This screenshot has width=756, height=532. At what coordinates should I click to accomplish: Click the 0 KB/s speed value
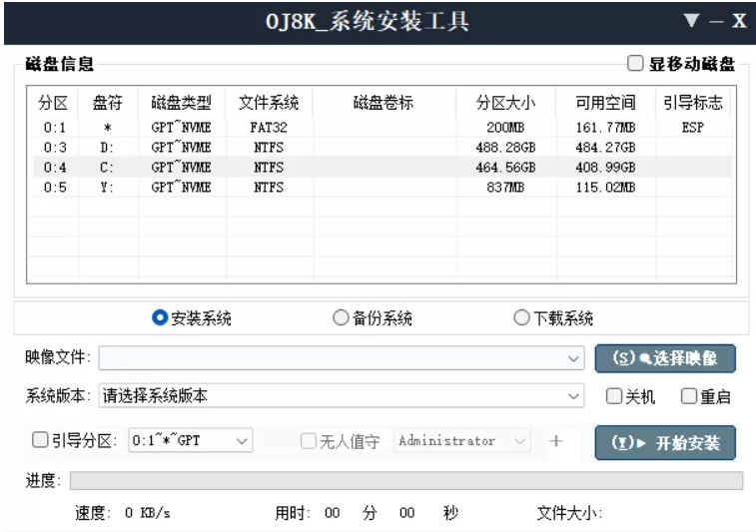tap(148, 513)
